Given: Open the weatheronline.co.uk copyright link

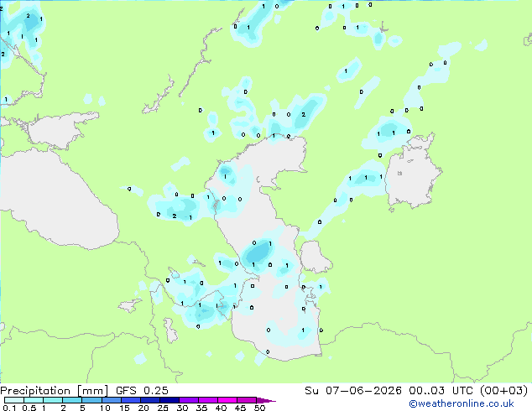Looking at the screenshot, I should point(462,403).
